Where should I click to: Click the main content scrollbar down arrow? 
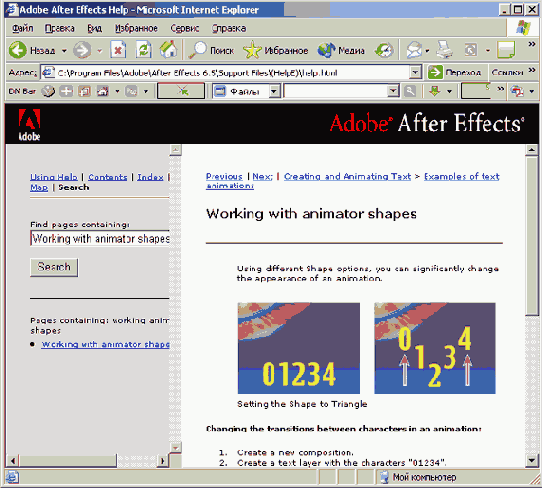[x=531, y=460]
